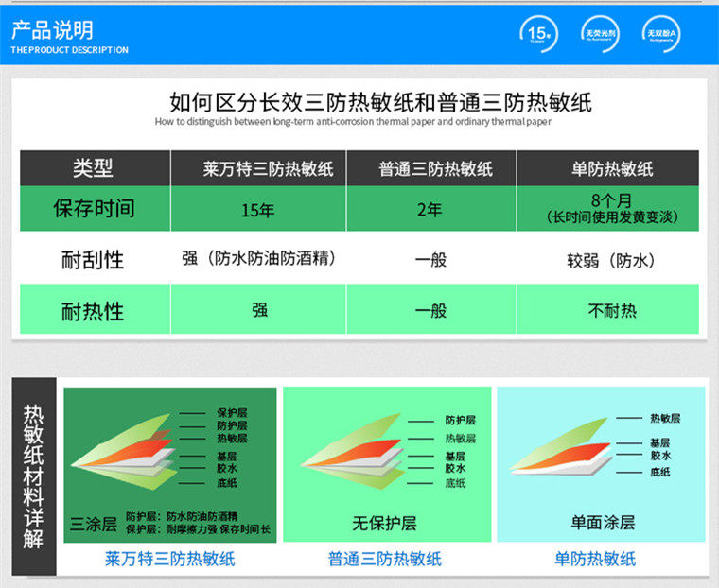Click the 15年 circular badge icon
The width and height of the screenshot is (719, 588).
click(x=539, y=34)
